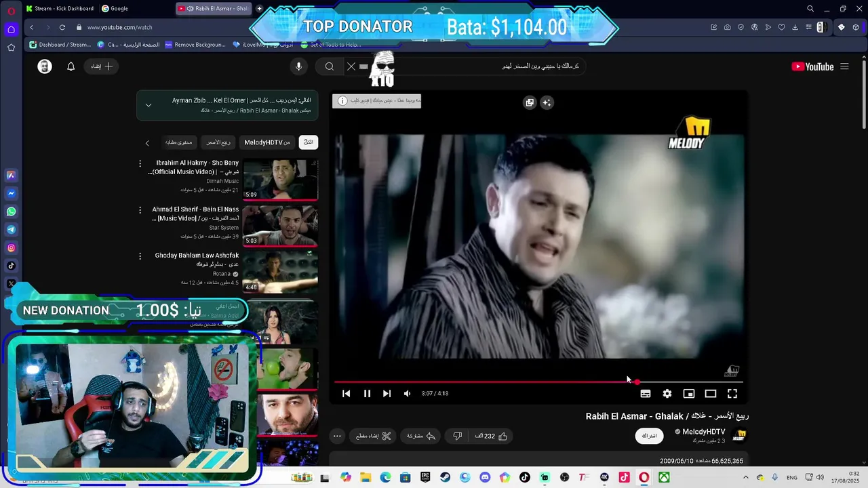The image size is (868, 488).
Task: Click the share arrow button
Action: pos(421,436)
